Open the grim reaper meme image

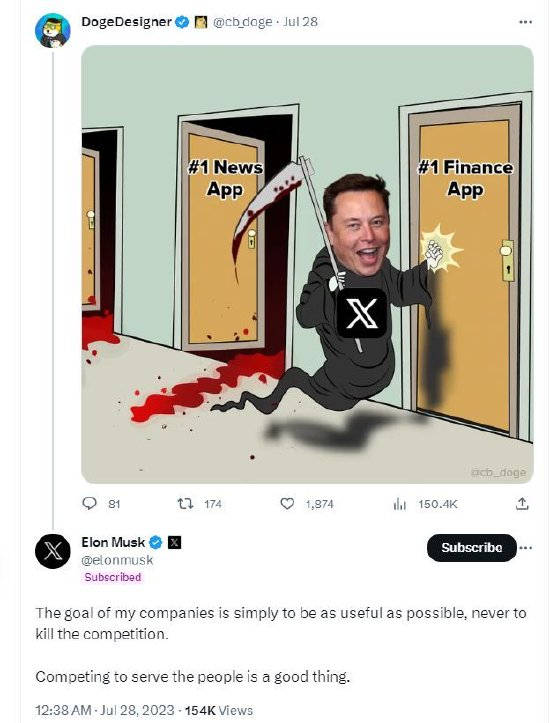(x=307, y=264)
